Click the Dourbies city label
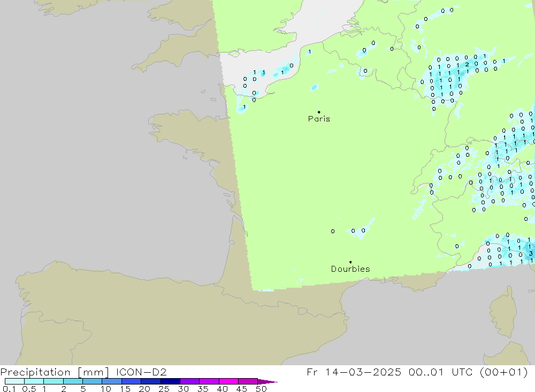This screenshot has width=535, height=392. pos(350,269)
